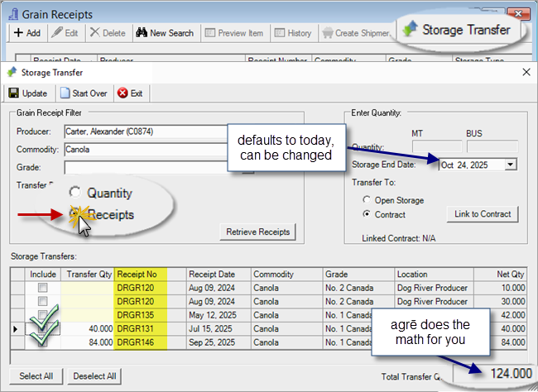Click Net Qty column header
The width and height of the screenshot is (538, 392).
click(501, 275)
